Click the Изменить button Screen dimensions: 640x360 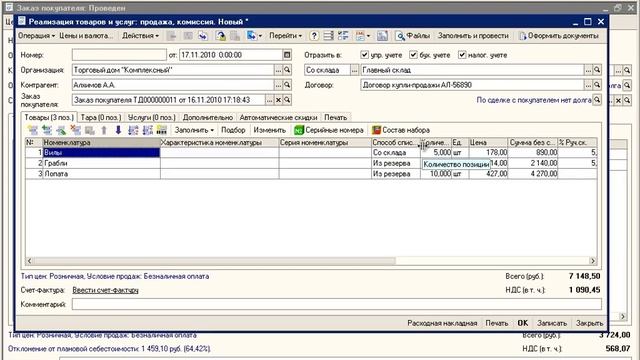coord(269,130)
